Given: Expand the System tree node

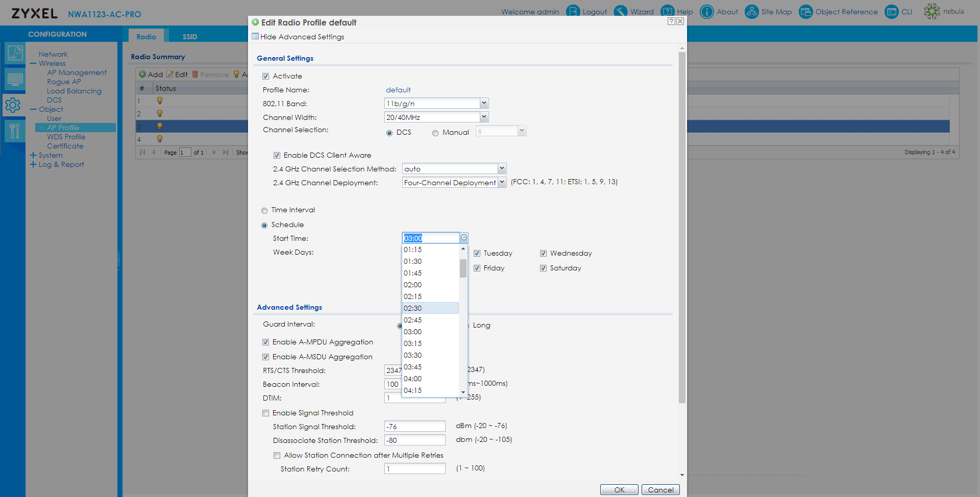Looking at the screenshot, I should (33, 155).
